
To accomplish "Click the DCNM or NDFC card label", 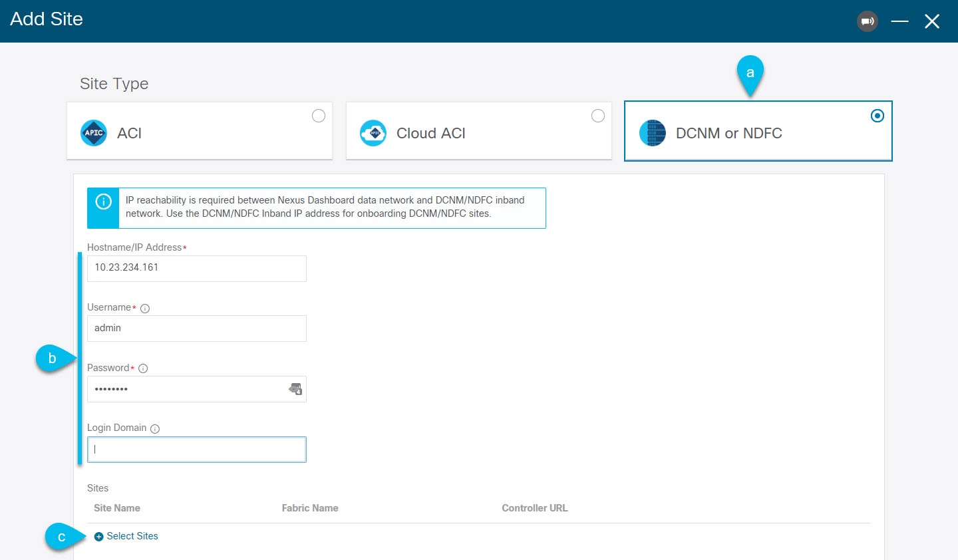I will 729,133.
